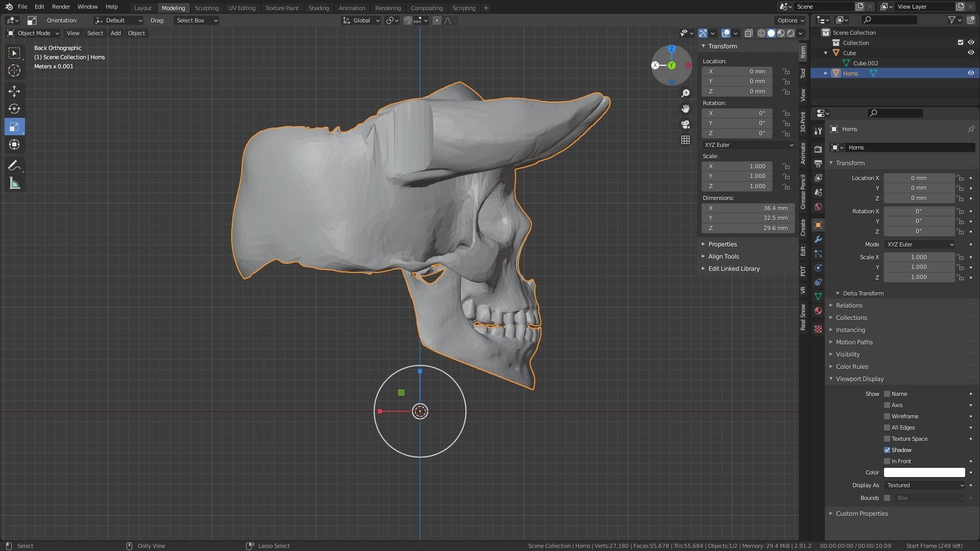This screenshot has height=551, width=980.
Task: Click the zoom view magnifier icon
Action: (685, 93)
